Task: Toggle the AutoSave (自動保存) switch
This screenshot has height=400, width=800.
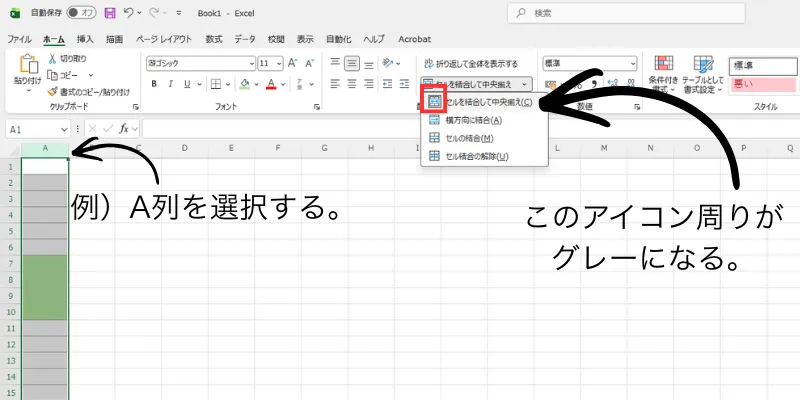Action: point(82,13)
